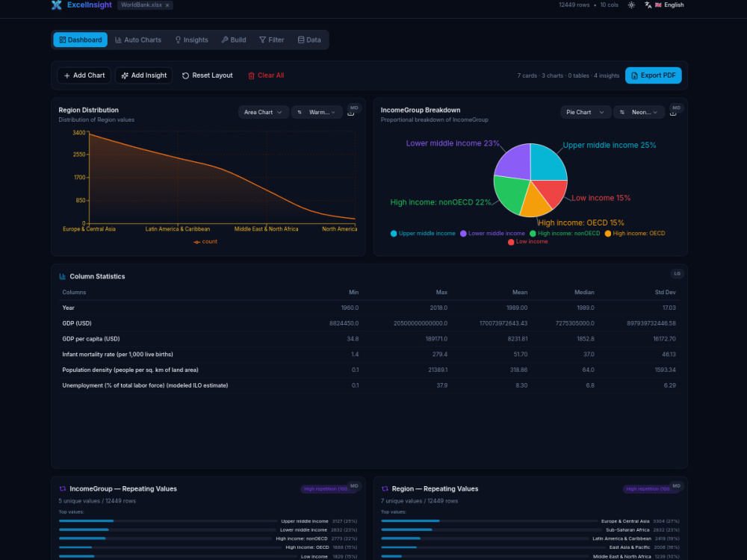This screenshot has height=560, width=747.
Task: Click the MD badge on Region Repeating Values card
Action: pyautogui.click(x=677, y=486)
